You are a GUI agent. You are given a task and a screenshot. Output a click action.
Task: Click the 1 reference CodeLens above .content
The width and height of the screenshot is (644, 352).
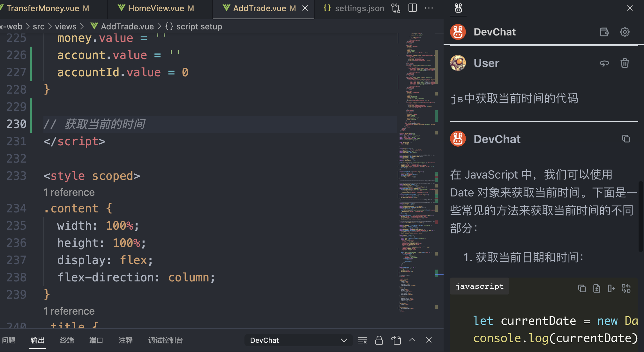(69, 192)
